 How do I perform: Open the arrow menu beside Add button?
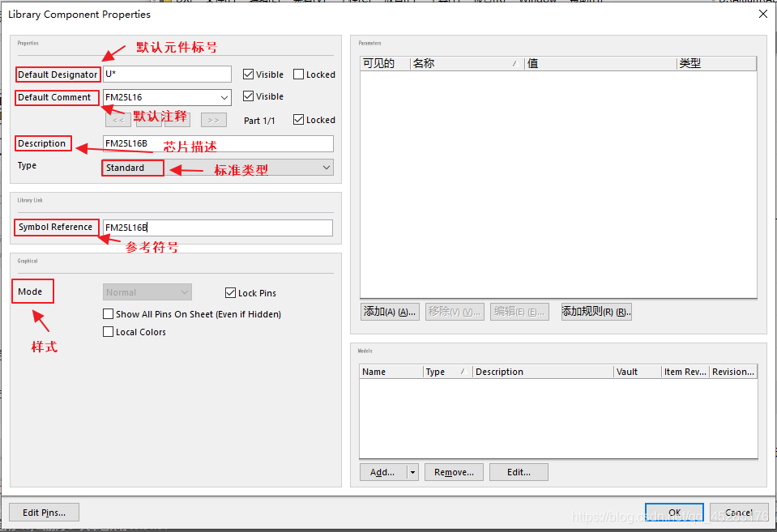[x=412, y=472]
